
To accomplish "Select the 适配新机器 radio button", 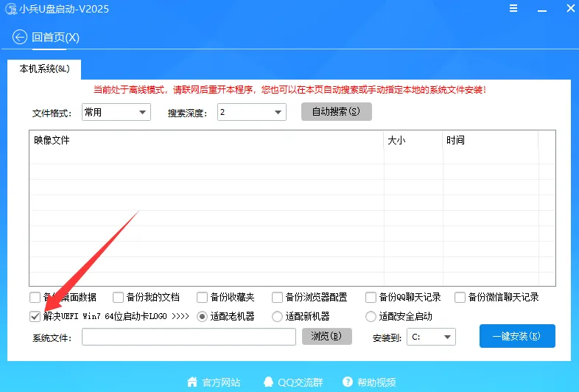I will (277, 317).
